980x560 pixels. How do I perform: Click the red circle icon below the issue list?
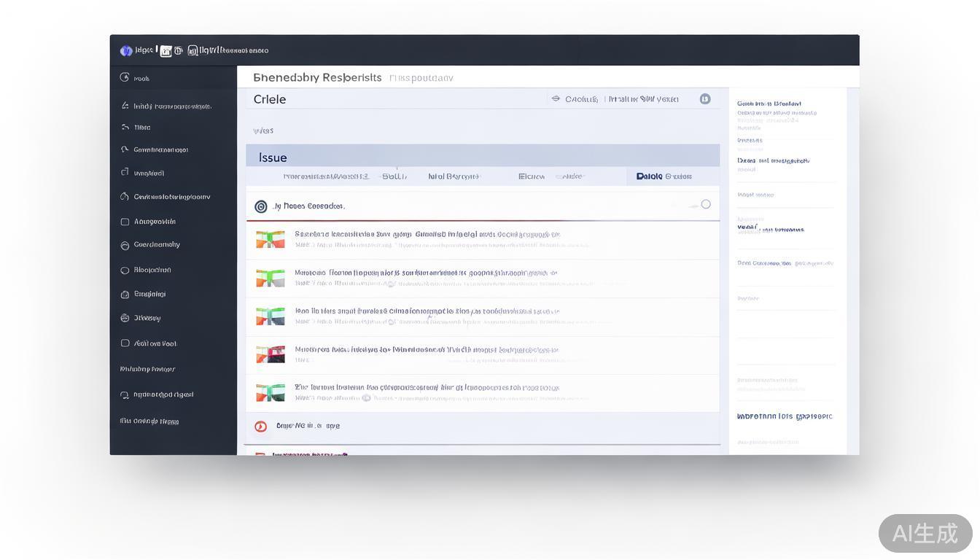coord(260,427)
